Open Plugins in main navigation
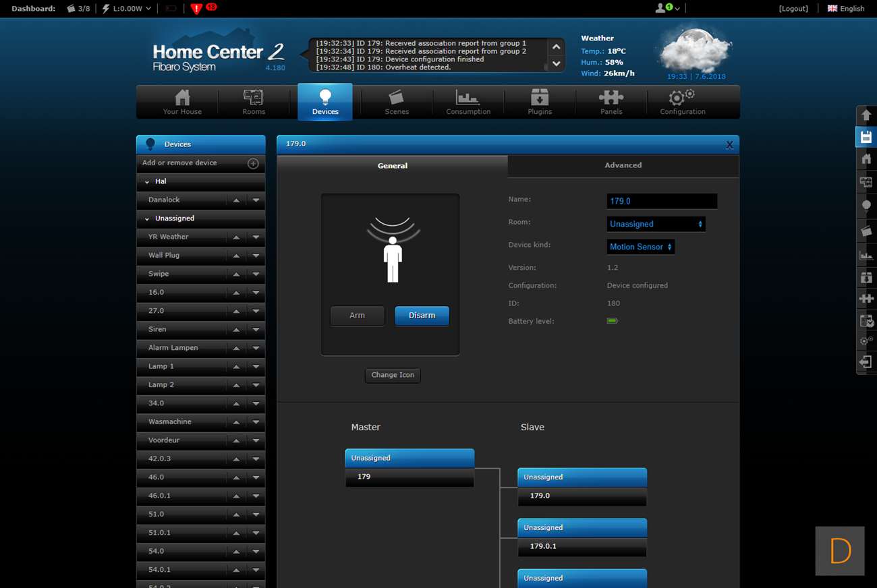Screen dimensions: 877x588 540,102
